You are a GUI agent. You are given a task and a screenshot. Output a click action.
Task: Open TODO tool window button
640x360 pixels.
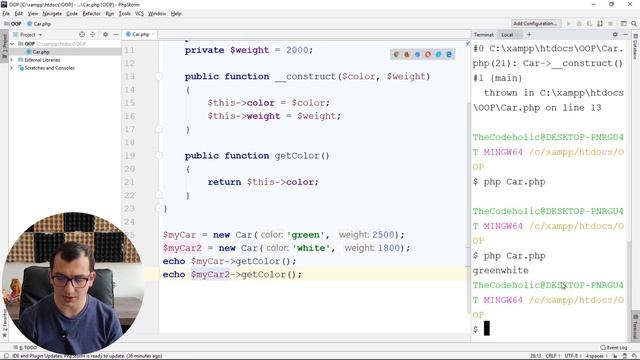[25, 347]
